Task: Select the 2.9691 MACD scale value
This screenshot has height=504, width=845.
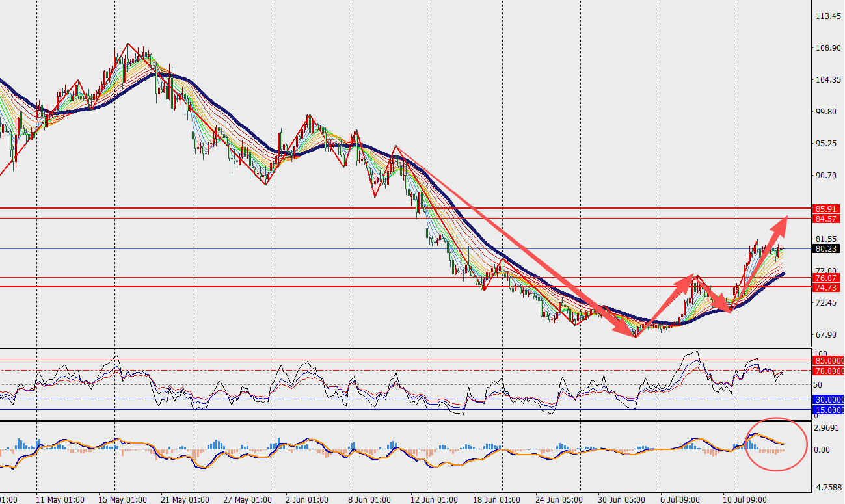Action: click(826, 428)
